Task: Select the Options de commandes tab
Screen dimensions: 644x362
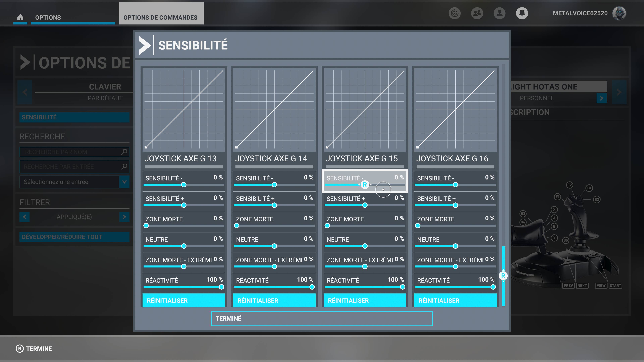Action: [160, 17]
